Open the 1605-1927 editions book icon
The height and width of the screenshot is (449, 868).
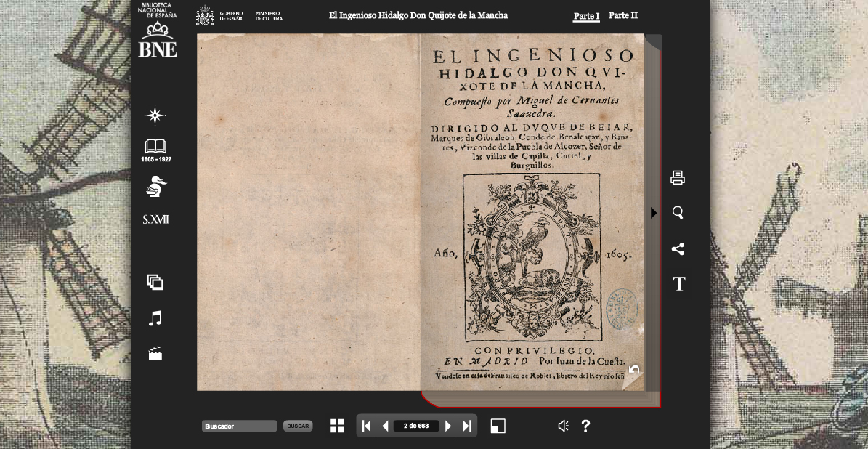coord(155,147)
